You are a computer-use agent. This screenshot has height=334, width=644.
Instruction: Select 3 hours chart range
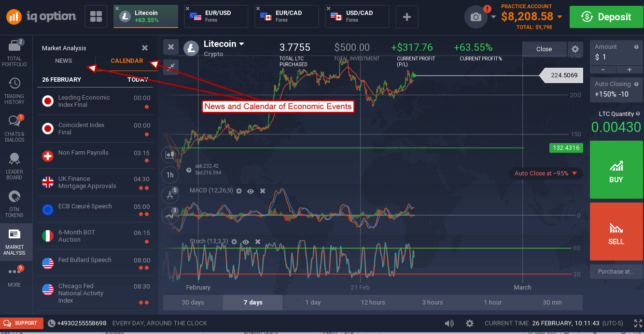tap(433, 303)
